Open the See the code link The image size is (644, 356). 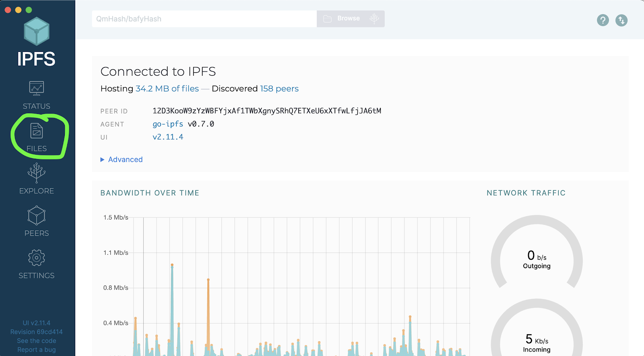pos(37,341)
